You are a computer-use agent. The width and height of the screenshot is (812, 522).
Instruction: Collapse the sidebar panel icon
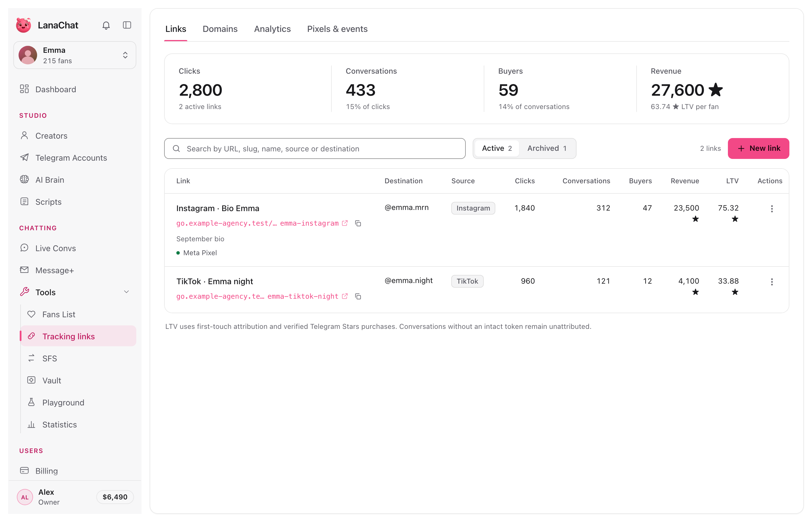pyautogui.click(x=127, y=26)
